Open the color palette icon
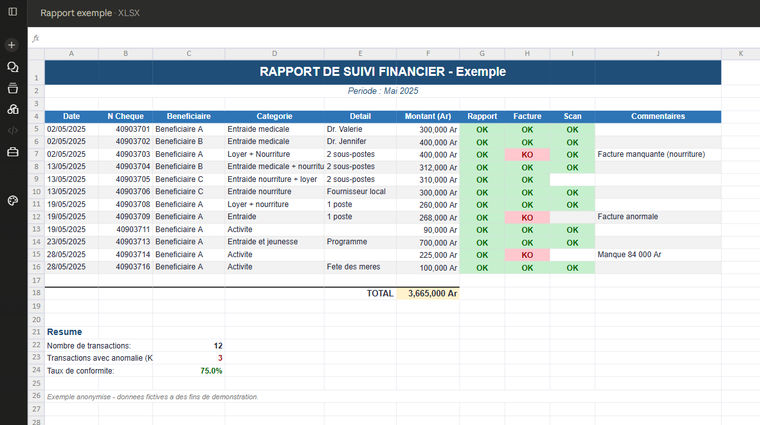The height and width of the screenshot is (425, 760). pyautogui.click(x=13, y=200)
